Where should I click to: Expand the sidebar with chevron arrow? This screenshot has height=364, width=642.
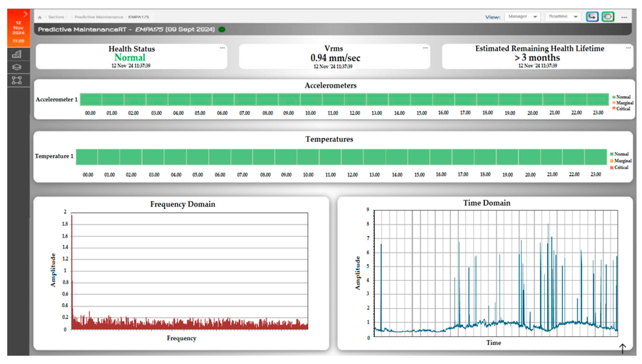(25, 14)
